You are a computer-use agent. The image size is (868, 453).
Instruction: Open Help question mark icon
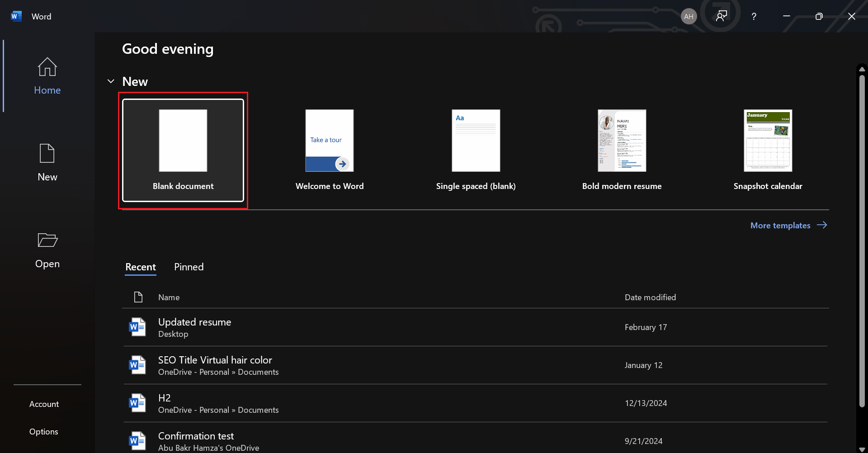click(754, 16)
